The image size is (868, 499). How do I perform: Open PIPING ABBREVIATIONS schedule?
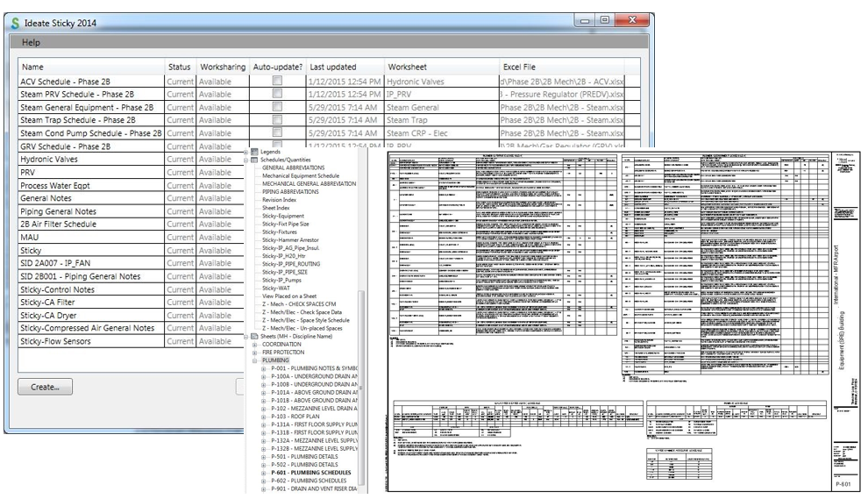(290, 192)
